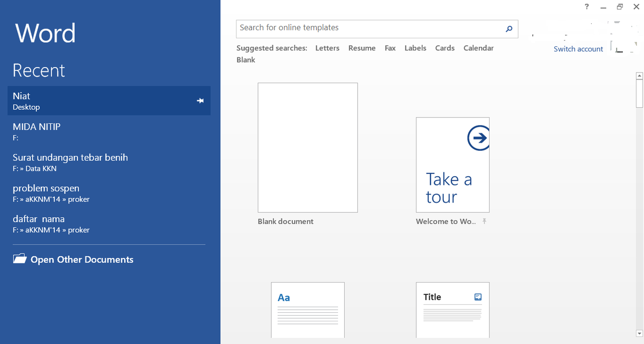This screenshot has height=344, width=644.
Task: Select the Cards suggested search
Action: tap(445, 48)
